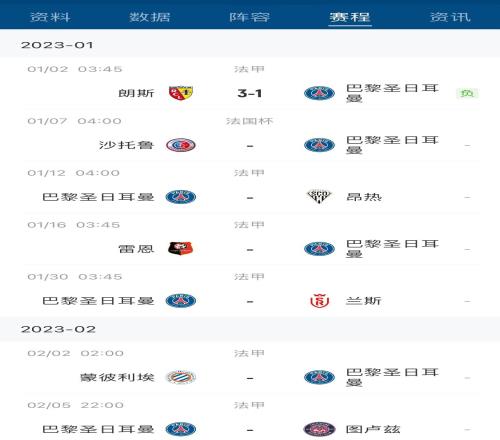Viewport: 500px width, 440px height.
Task: Select the 01/07 法国杯 competition label
Action: pyautogui.click(x=249, y=121)
